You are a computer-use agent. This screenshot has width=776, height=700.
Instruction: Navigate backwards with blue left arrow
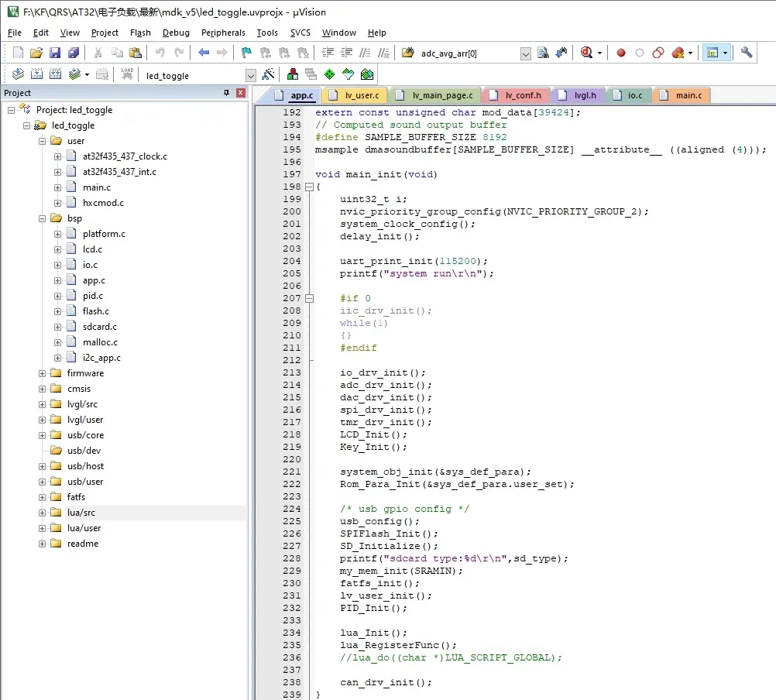[x=204, y=53]
